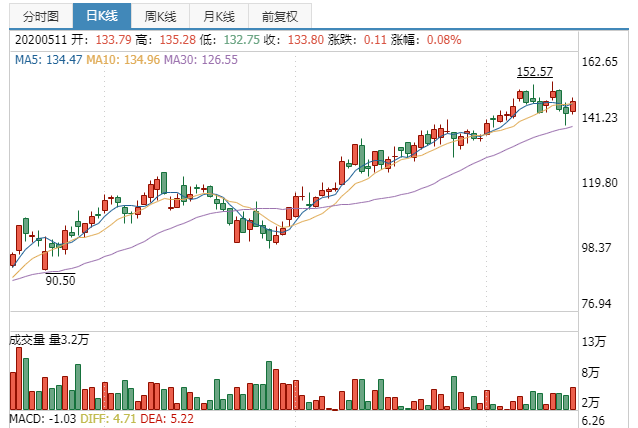
Task: Open the 前复权 adjustment option
Action: pos(280,16)
